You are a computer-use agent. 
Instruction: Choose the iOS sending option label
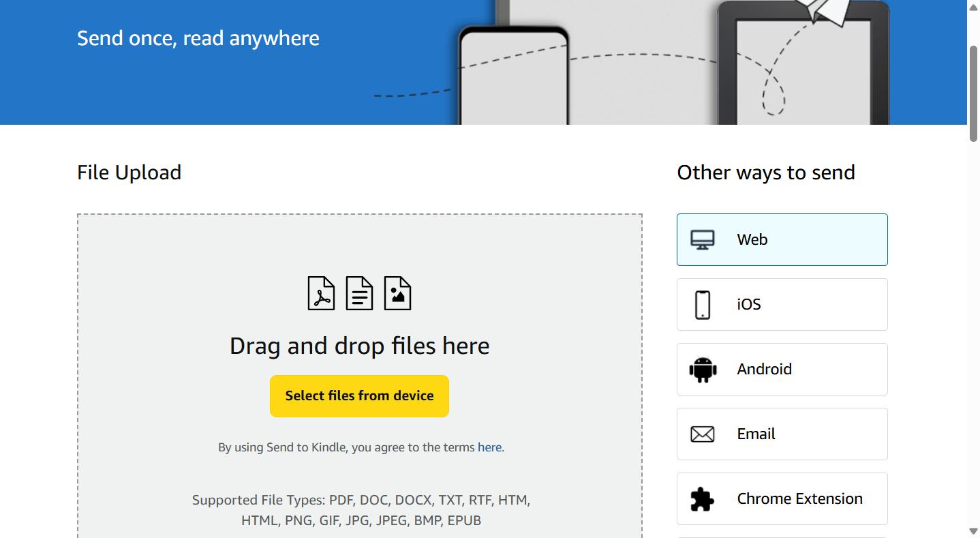tap(749, 304)
